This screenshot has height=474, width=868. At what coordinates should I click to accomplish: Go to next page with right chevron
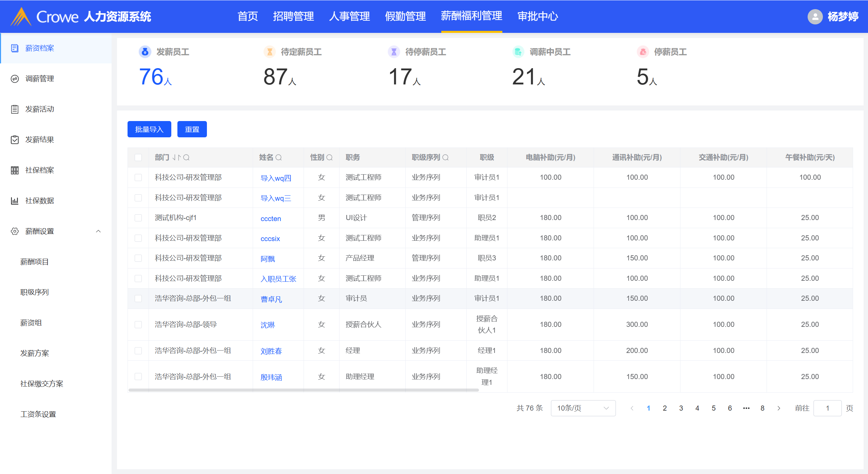[x=778, y=408]
